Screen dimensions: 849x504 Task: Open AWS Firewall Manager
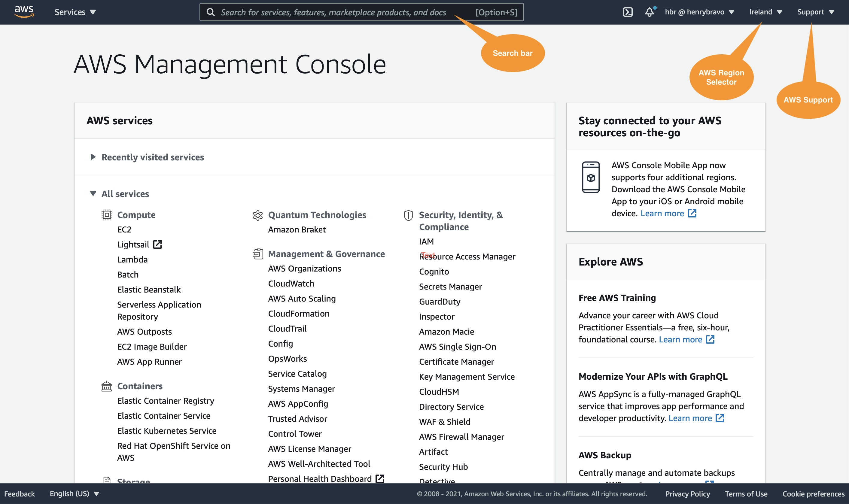point(461,437)
